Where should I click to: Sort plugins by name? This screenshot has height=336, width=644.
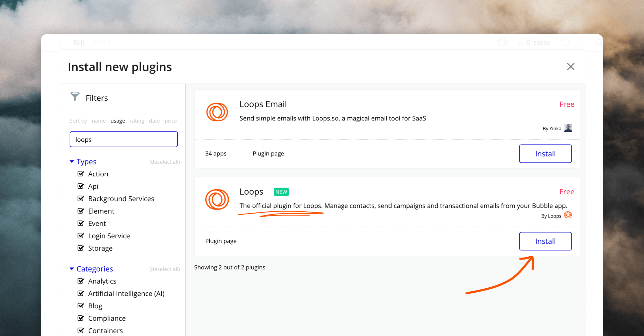[99, 121]
